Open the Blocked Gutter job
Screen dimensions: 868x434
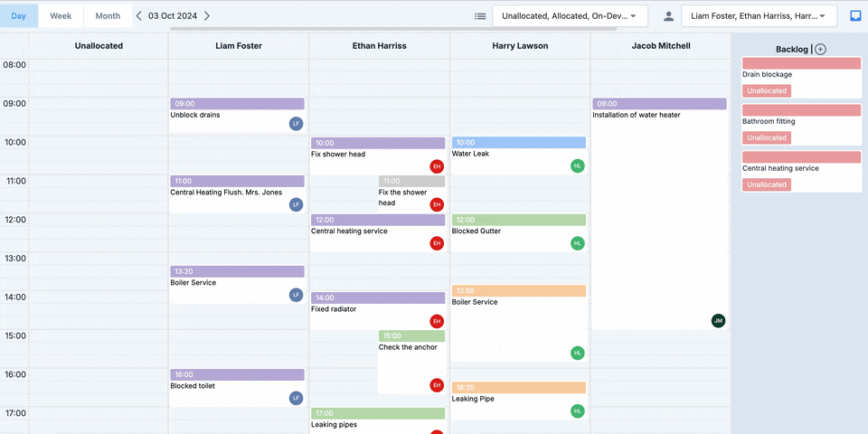pos(518,232)
